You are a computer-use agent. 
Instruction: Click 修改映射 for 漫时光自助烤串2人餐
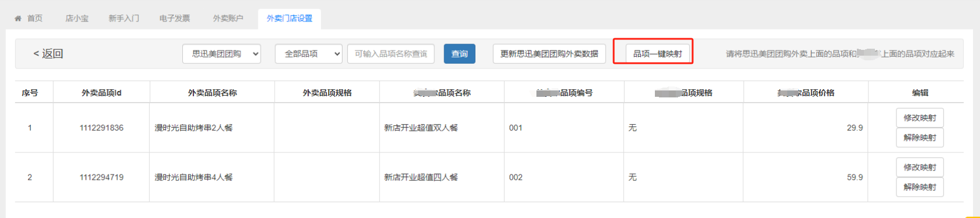point(920,118)
